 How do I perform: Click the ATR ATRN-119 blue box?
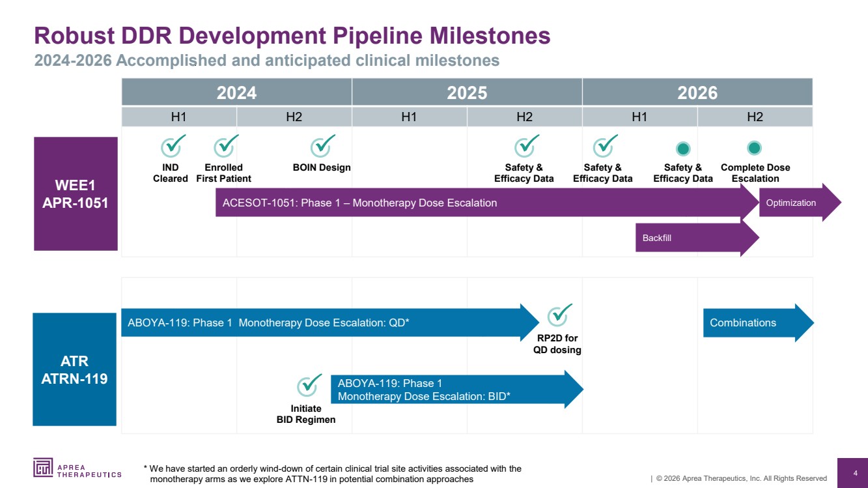coord(74,369)
